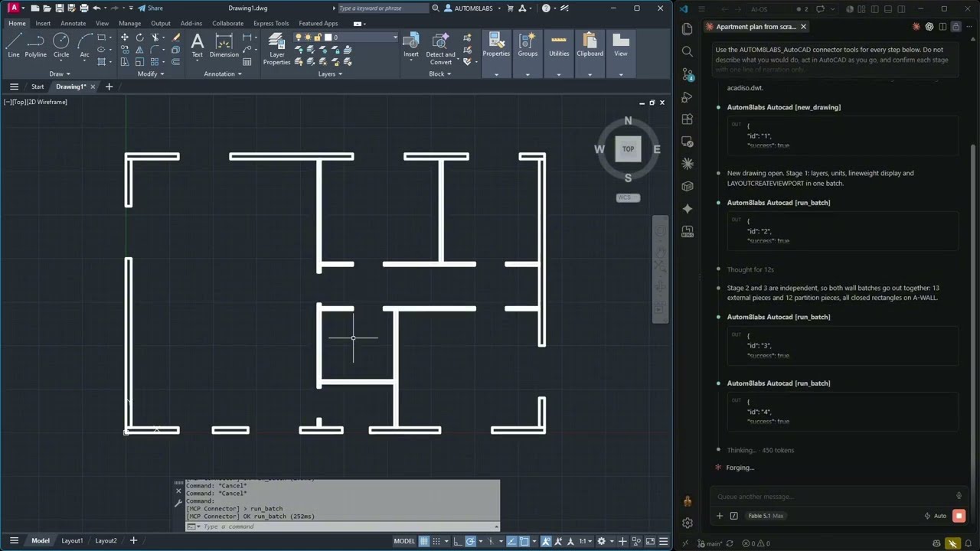Toggle the lock group icon in chat header
Viewport: 980px width, 551px height.
(x=955, y=27)
